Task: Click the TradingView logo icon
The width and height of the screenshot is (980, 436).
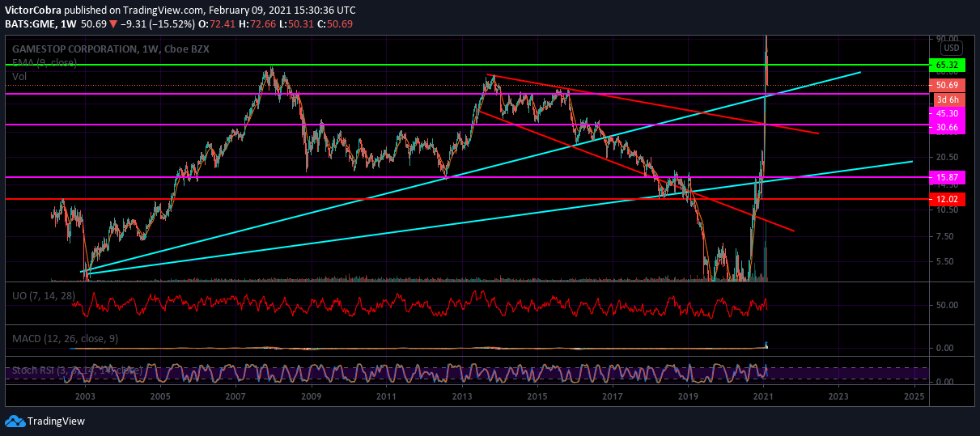Action: click(15, 421)
